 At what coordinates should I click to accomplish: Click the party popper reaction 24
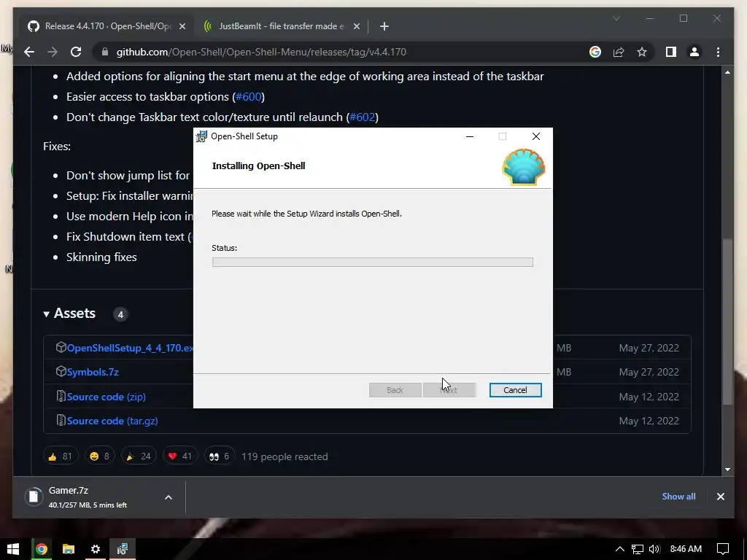tap(138, 456)
